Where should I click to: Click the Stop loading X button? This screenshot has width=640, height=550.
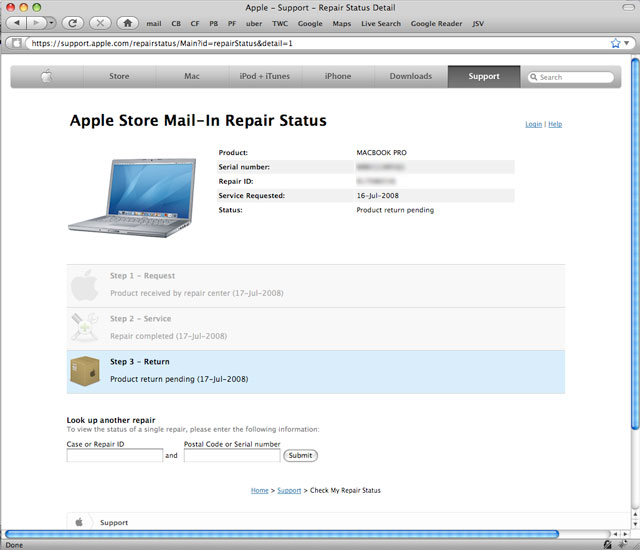[x=100, y=23]
